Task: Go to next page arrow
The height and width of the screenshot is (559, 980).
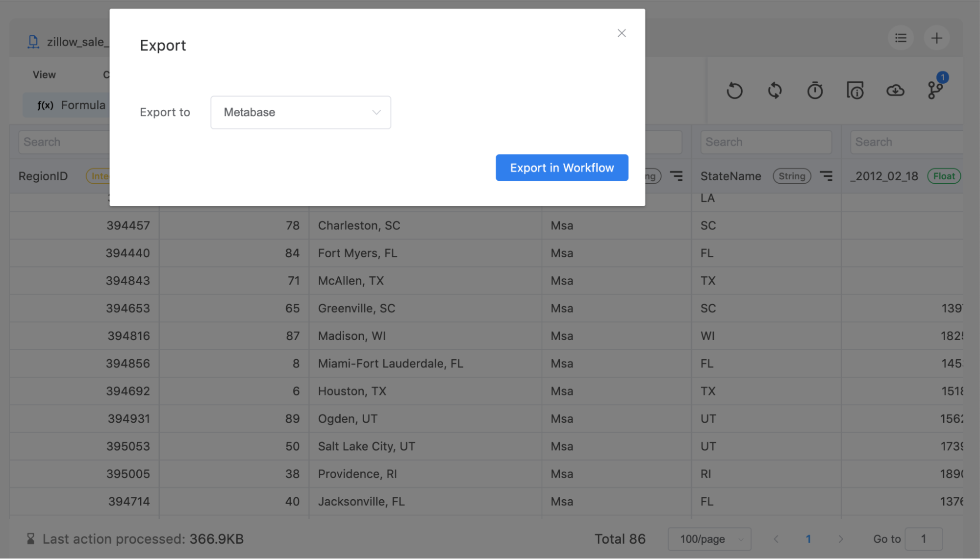Action: pyautogui.click(x=840, y=539)
